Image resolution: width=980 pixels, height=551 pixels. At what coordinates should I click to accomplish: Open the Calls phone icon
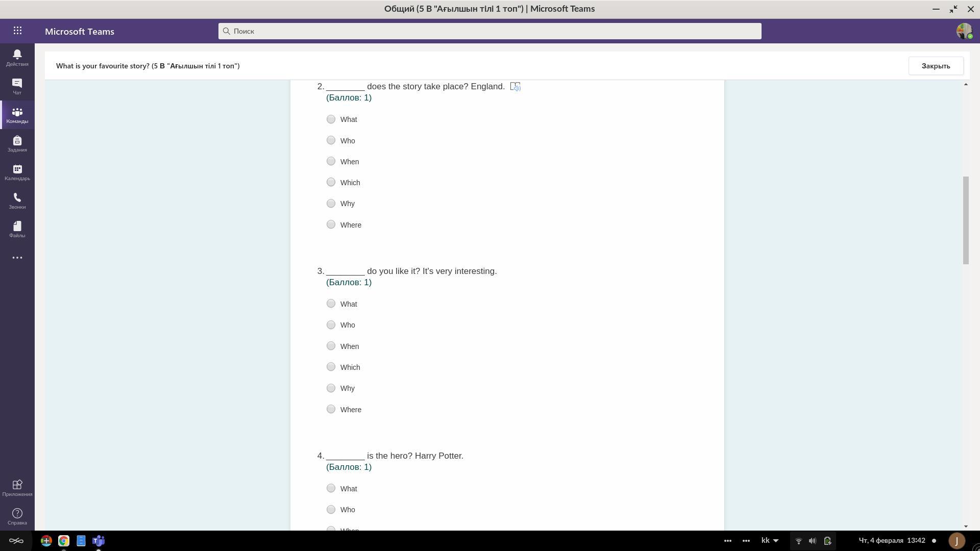point(17,201)
